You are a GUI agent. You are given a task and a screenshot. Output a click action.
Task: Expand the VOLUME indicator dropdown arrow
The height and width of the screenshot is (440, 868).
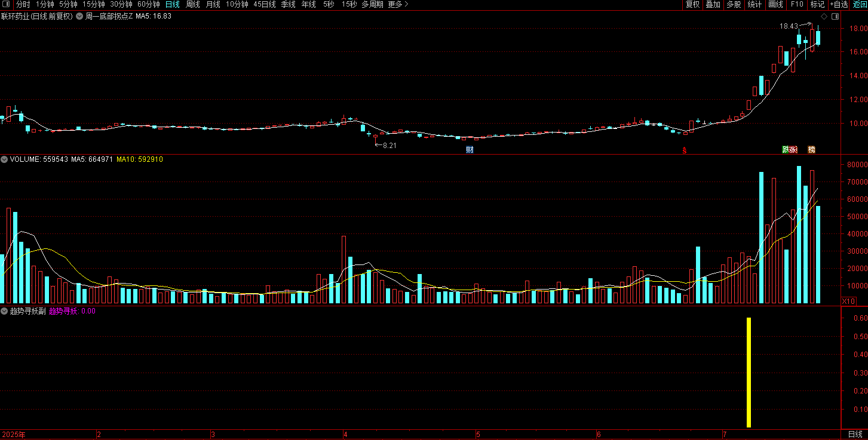4,159
